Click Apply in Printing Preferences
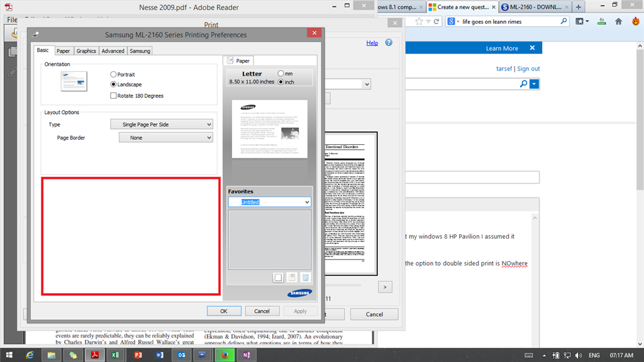The image size is (644, 362). pyautogui.click(x=300, y=311)
